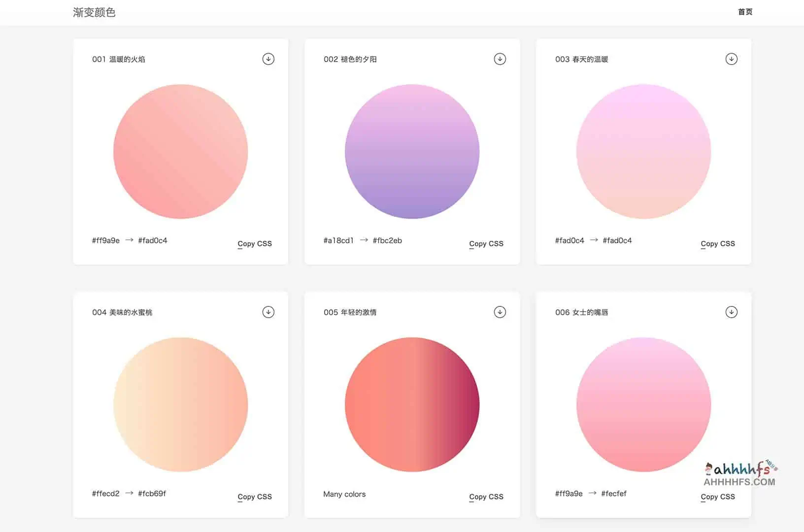Viewport: 804px width, 532px height.
Task: Click the #ff9a9e hex code in card 001
Action: click(105, 241)
